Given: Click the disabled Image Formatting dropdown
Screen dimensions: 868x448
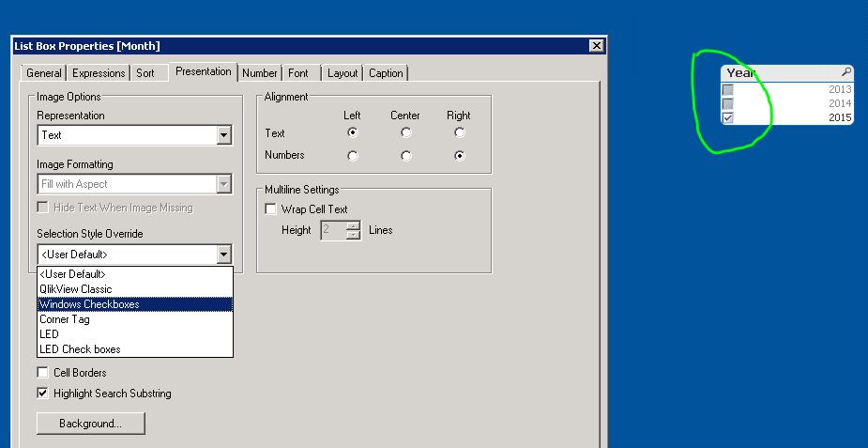Looking at the screenshot, I should (134, 184).
